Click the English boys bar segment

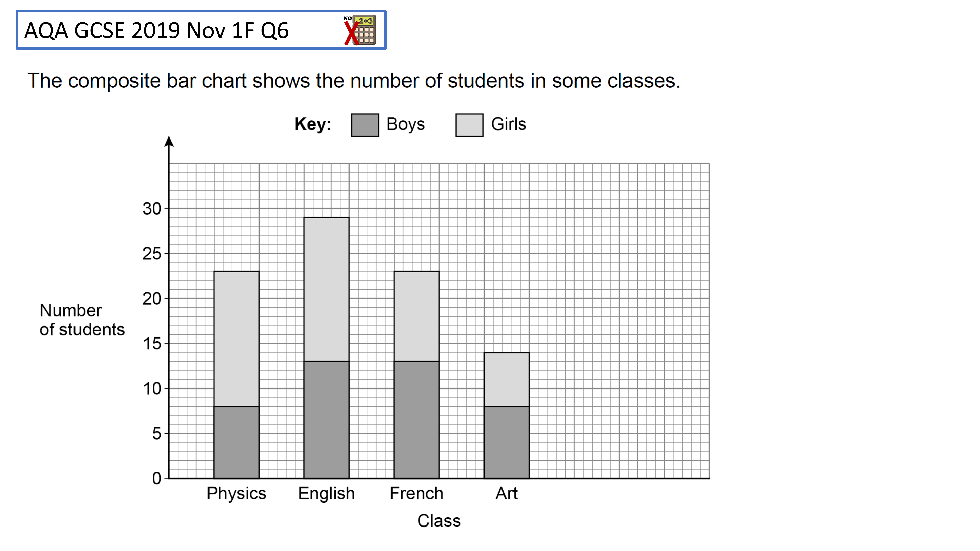coord(326,420)
